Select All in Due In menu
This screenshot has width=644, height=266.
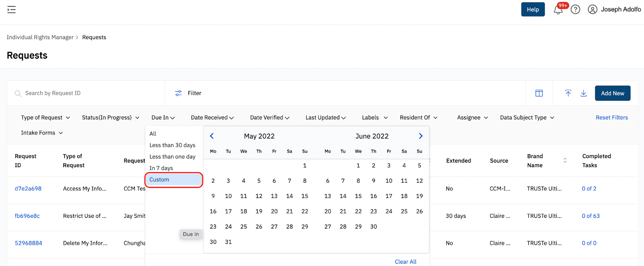pyautogui.click(x=173, y=134)
